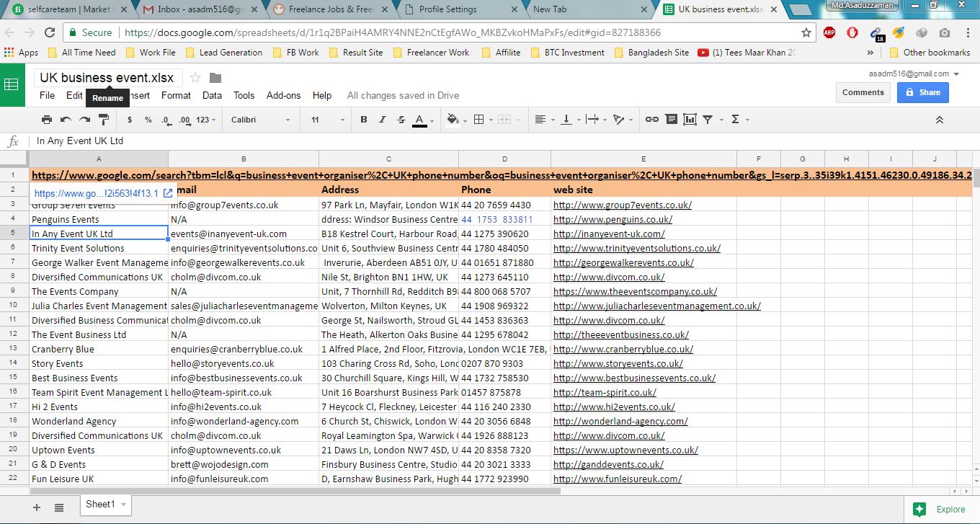Image resolution: width=980 pixels, height=524 pixels.
Task: Open the Format menu
Action: click(176, 95)
